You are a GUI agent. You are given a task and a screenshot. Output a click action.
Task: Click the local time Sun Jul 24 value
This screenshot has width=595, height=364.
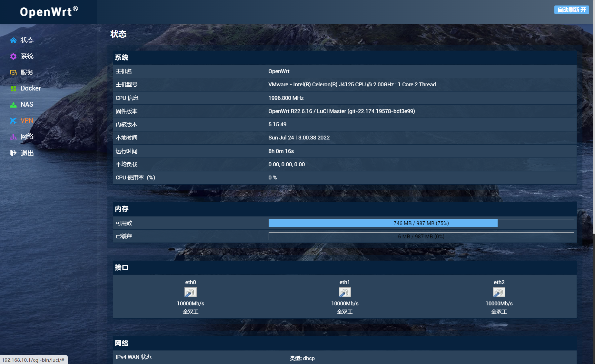pyautogui.click(x=299, y=138)
